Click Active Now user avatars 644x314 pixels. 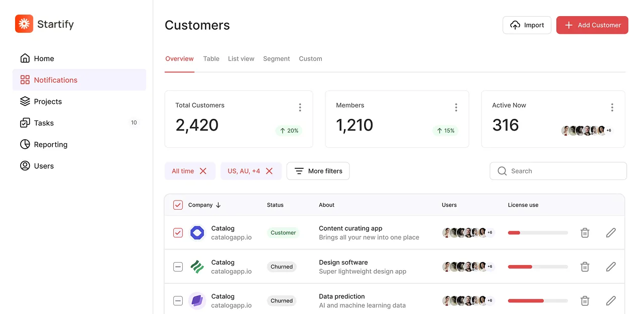click(x=583, y=131)
